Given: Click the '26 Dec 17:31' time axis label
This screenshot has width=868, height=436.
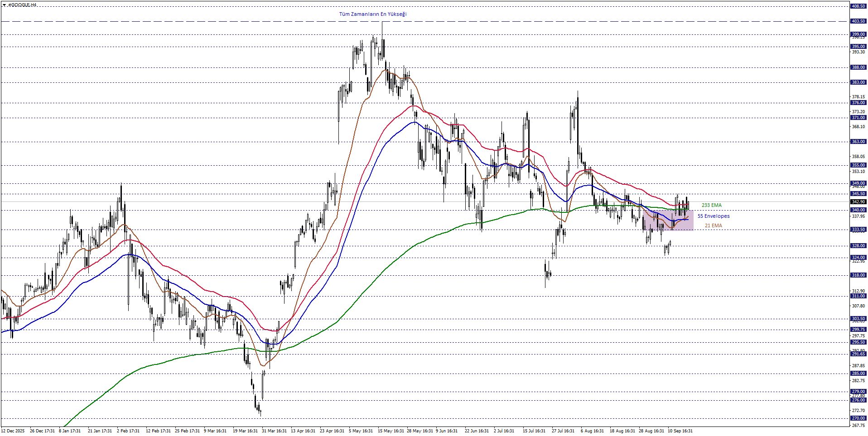Looking at the screenshot, I should point(42,431).
